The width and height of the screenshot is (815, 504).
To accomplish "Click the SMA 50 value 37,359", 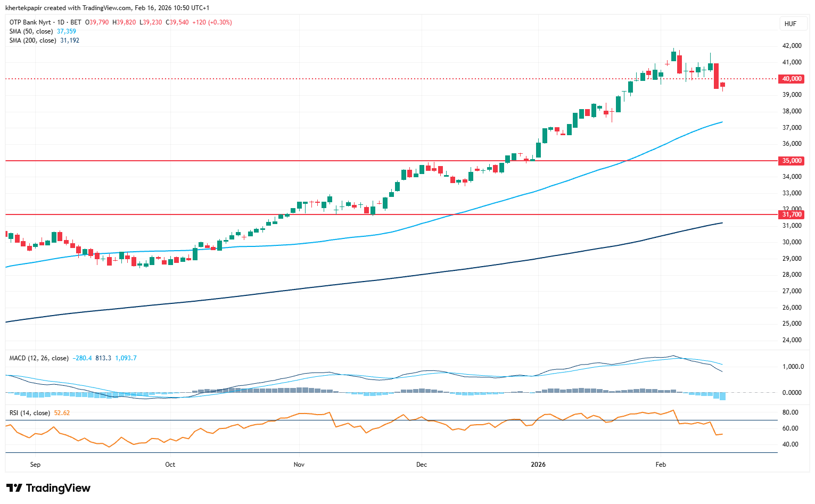I will pyautogui.click(x=67, y=31).
